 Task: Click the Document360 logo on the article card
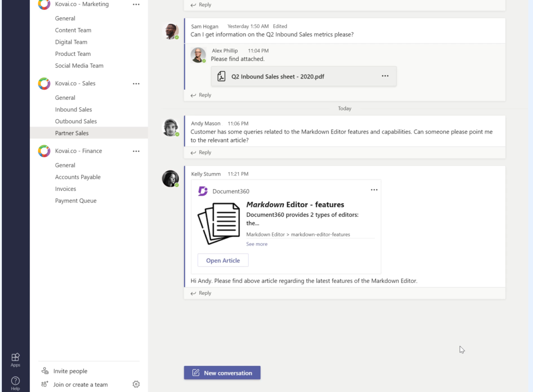click(x=204, y=191)
